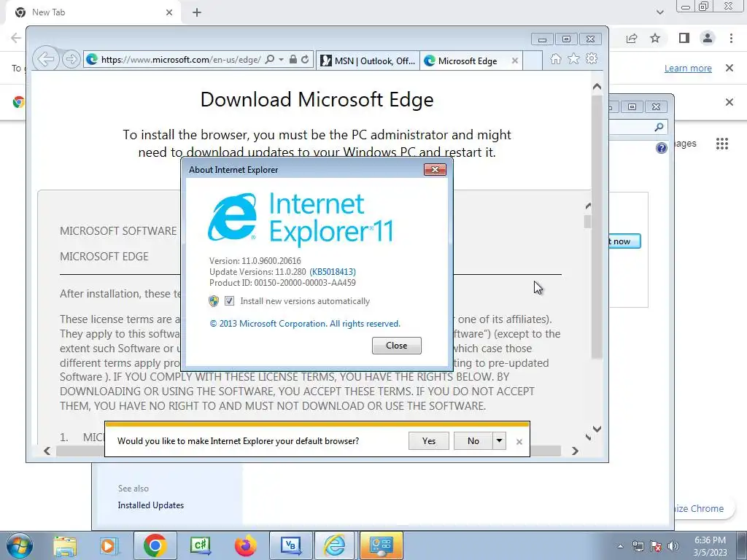Uncheck Install new versions automatically
The height and width of the screenshot is (560, 747).
(x=229, y=301)
